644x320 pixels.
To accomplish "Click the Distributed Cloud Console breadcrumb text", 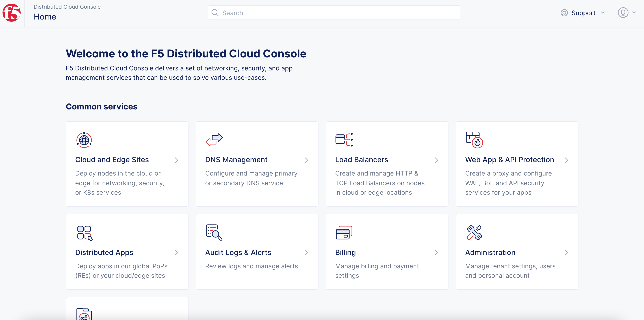I will click(x=67, y=7).
